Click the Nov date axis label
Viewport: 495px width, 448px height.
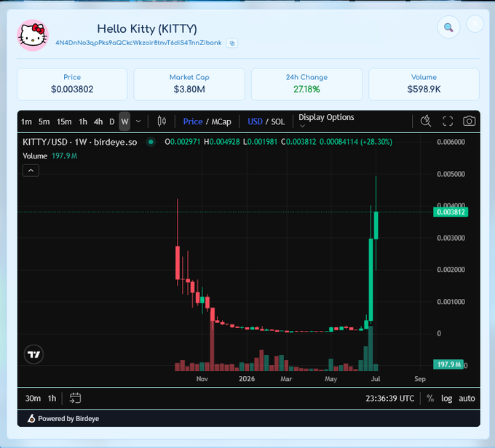(x=202, y=379)
